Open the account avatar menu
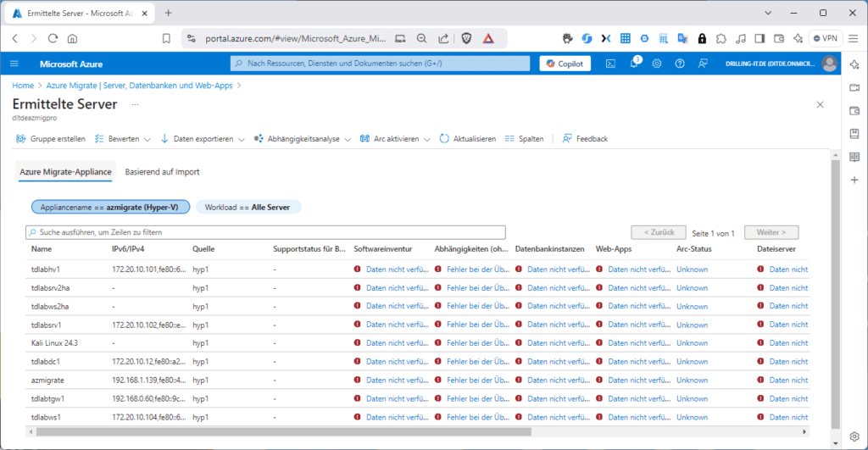Screen dimensions: 868x450 click(829, 64)
